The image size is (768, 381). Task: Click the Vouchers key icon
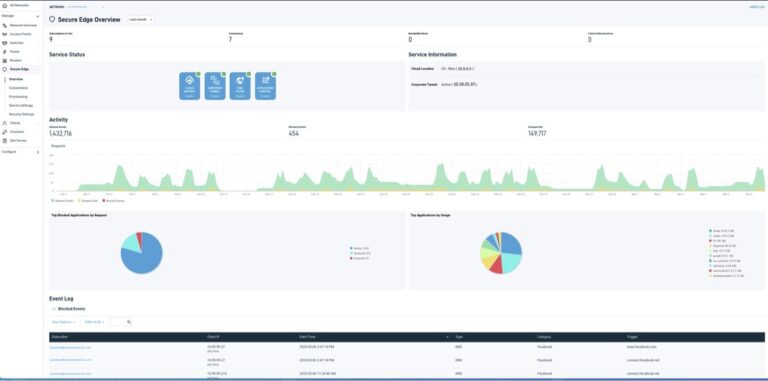point(4,132)
